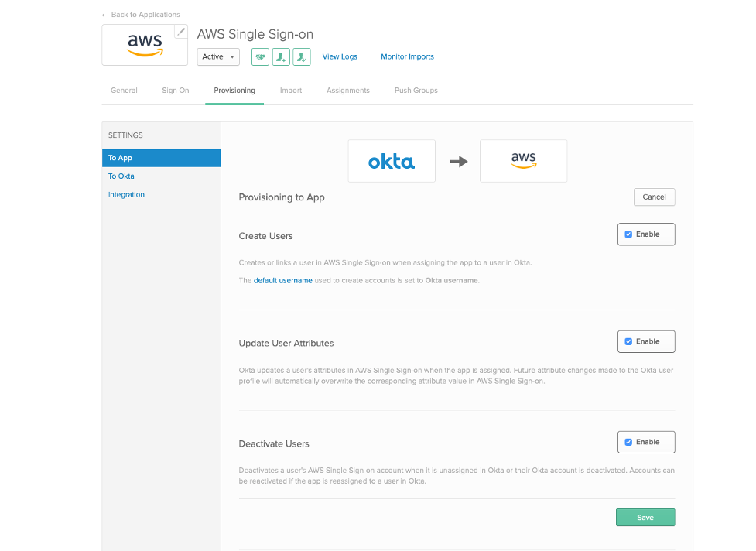Image resolution: width=756 pixels, height=551 pixels.
Task: Click the Update User Attributes heading
Action: click(286, 344)
